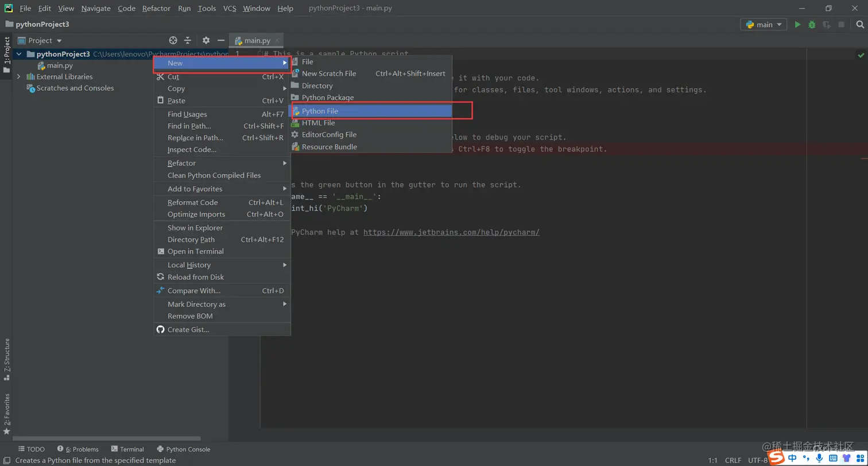Create a new Directory
Screen dimensions: 868x466
click(x=370, y=86)
